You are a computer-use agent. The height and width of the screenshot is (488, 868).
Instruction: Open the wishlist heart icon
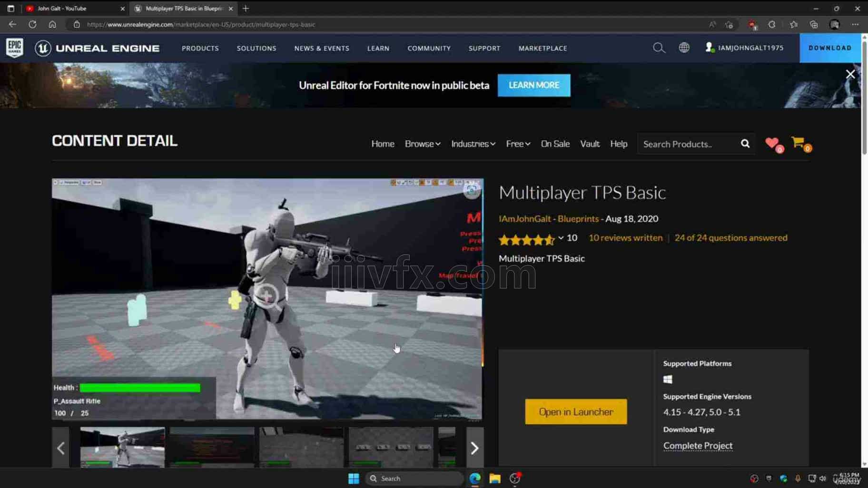pyautogui.click(x=773, y=144)
